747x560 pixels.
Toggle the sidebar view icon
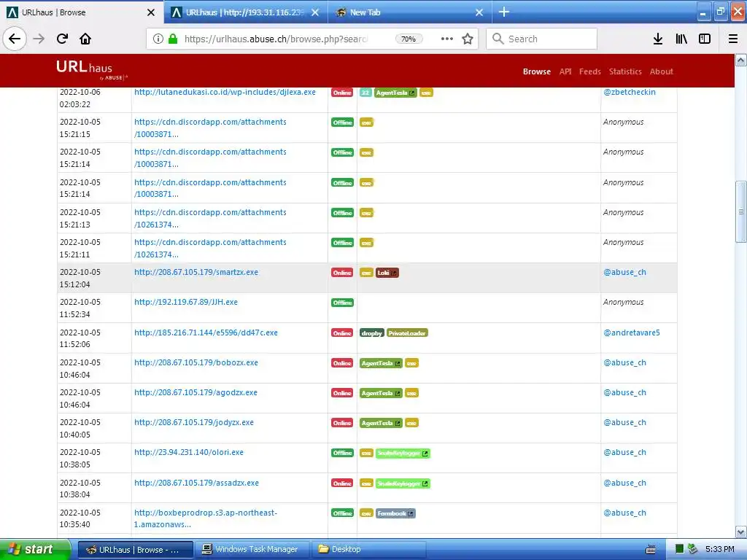click(705, 39)
